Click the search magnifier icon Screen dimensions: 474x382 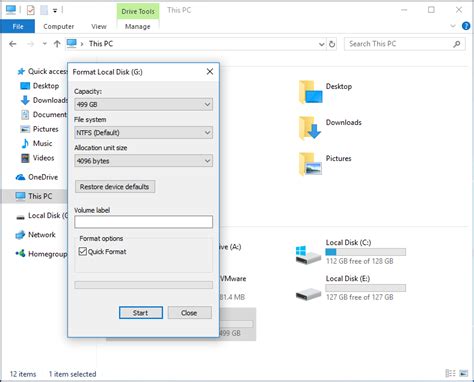pyautogui.click(x=457, y=44)
